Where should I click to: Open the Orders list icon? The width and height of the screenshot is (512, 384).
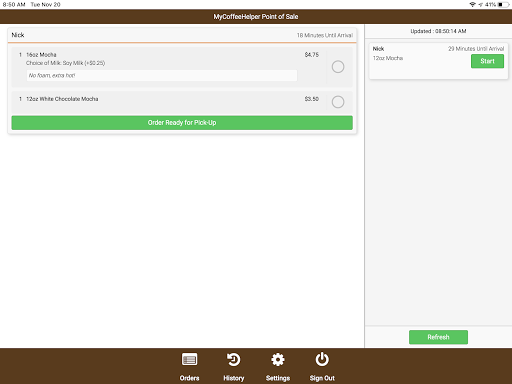189,360
